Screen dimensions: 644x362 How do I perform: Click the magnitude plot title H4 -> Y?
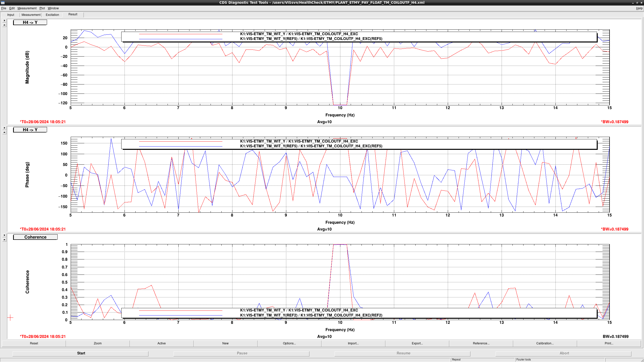click(x=30, y=22)
